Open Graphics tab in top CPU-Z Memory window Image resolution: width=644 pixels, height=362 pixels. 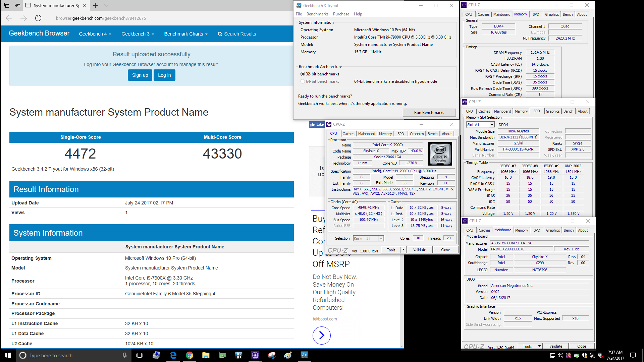pyautogui.click(x=552, y=14)
